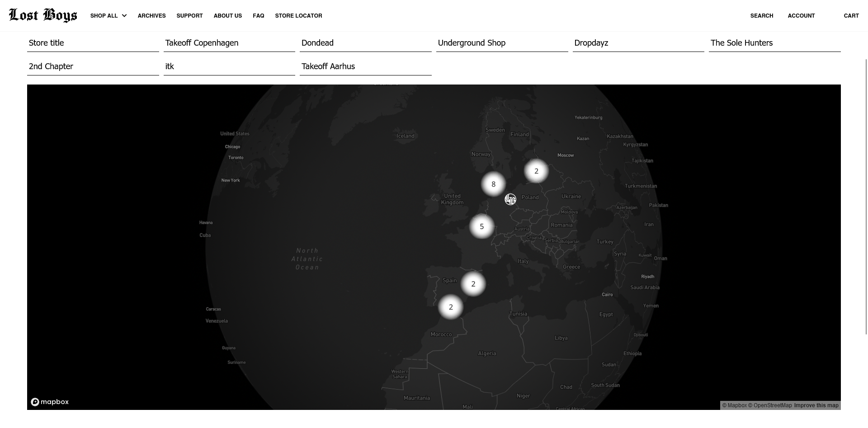
Task: Click the Iceland label on the map
Action: 406,136
